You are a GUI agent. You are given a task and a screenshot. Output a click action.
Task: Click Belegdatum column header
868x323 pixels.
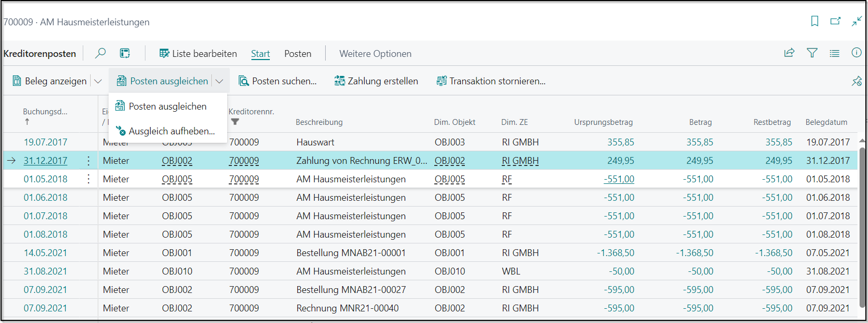click(826, 122)
